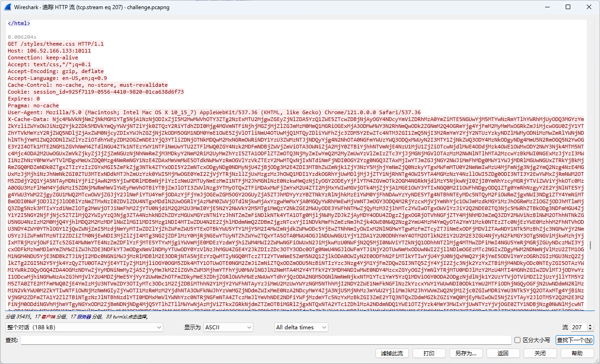This screenshot has height=364, width=600.
Task: Minimize the Follow HTTP Stream window
Action: tap(547, 7)
